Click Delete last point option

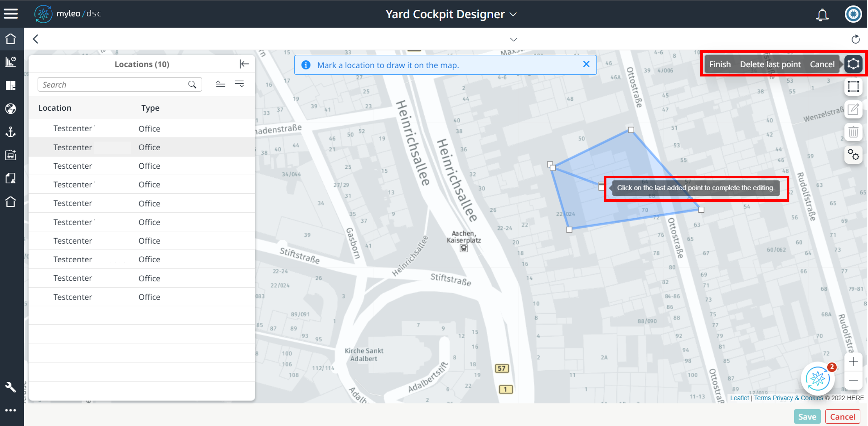coord(770,64)
